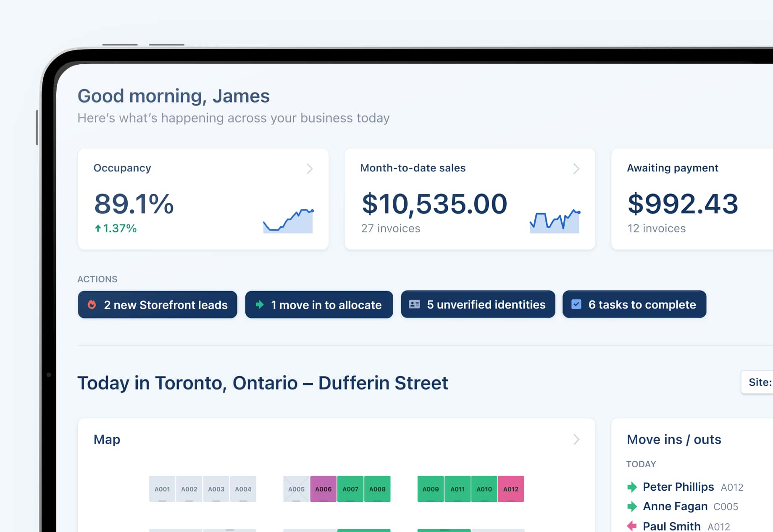The width and height of the screenshot is (773, 532).
Task: Open the 2 new Storefront leads action
Action: [157, 305]
